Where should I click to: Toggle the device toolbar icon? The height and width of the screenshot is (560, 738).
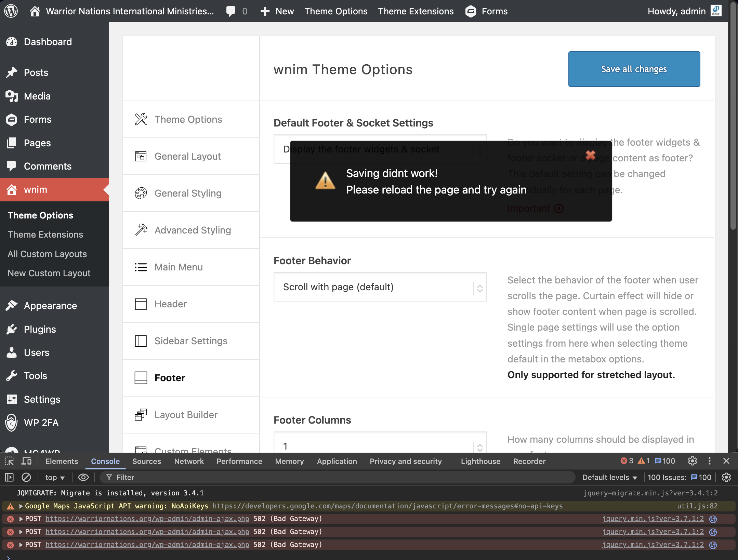click(26, 461)
